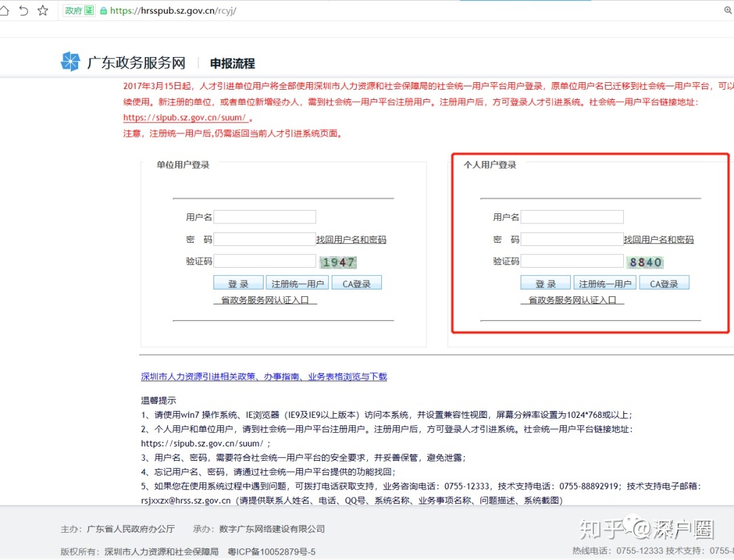
Task: Click CA登录 in 单位用户登录
Action: (357, 283)
